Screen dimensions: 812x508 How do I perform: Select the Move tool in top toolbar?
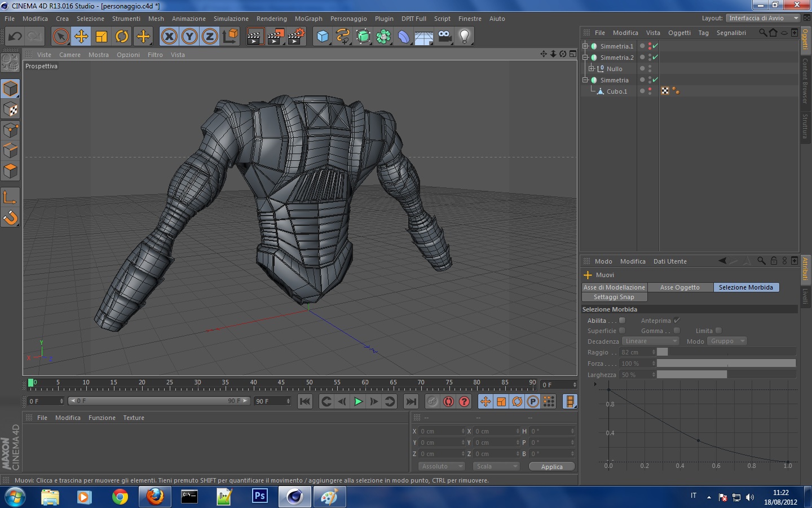[x=81, y=37]
